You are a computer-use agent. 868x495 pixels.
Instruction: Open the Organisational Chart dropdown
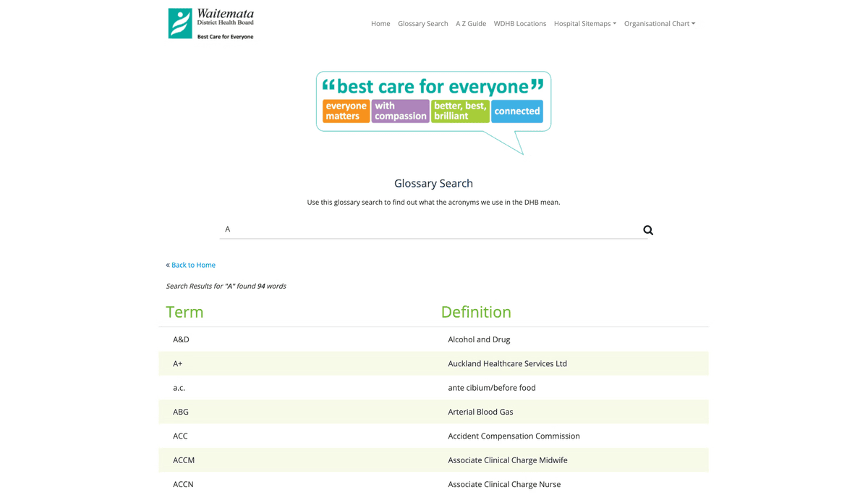pos(659,23)
